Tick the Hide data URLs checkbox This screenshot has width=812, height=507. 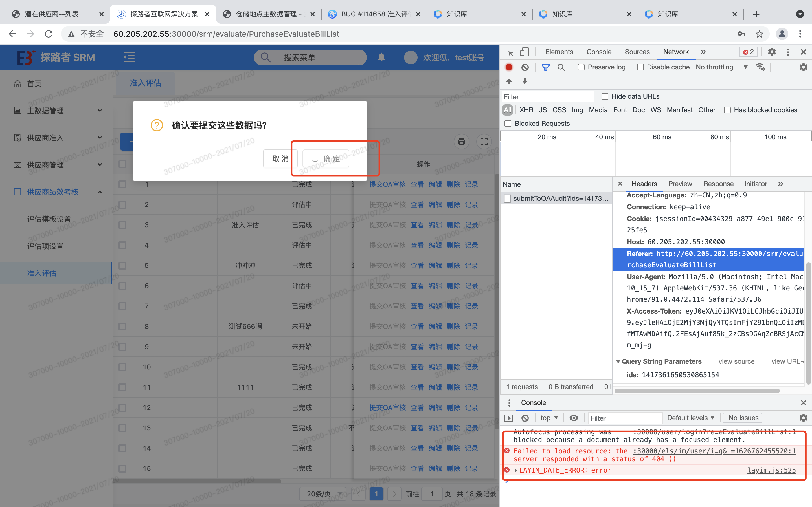(605, 96)
